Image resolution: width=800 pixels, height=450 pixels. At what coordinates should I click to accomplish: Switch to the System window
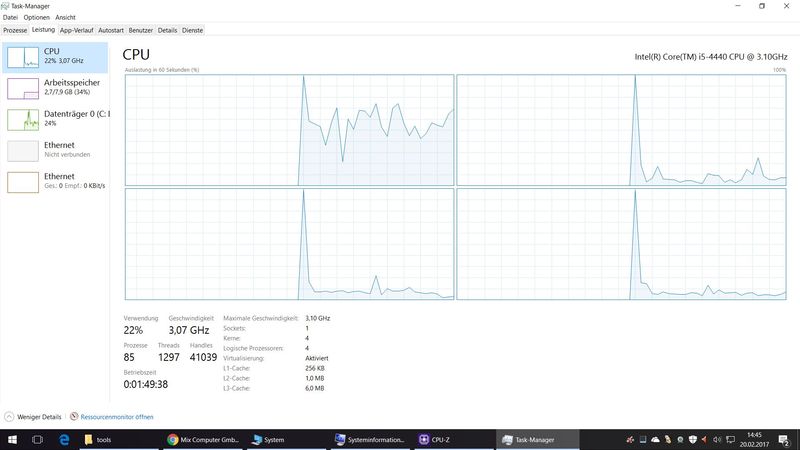coord(286,439)
